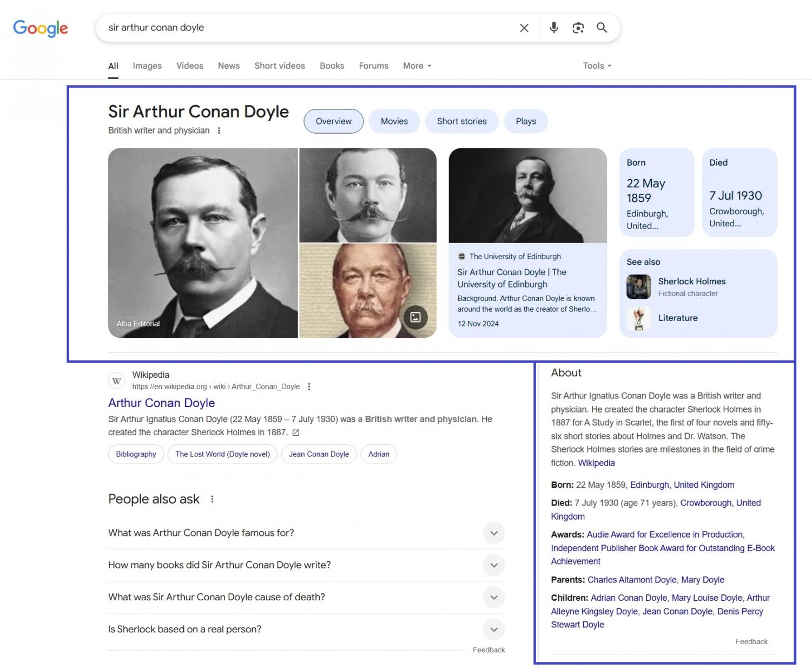The width and height of the screenshot is (812, 668).
Task: Open the University of Edinburgh article card
Action: tap(527, 243)
